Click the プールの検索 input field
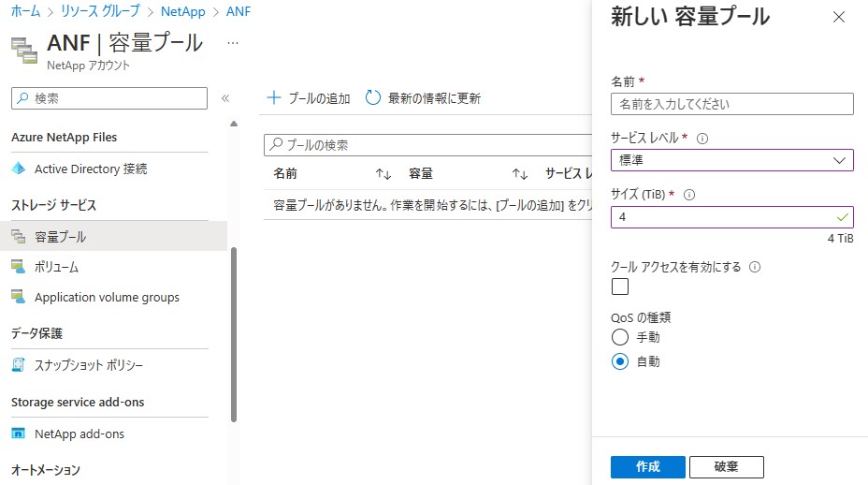Viewport: 868px width, 485px height. click(x=428, y=145)
